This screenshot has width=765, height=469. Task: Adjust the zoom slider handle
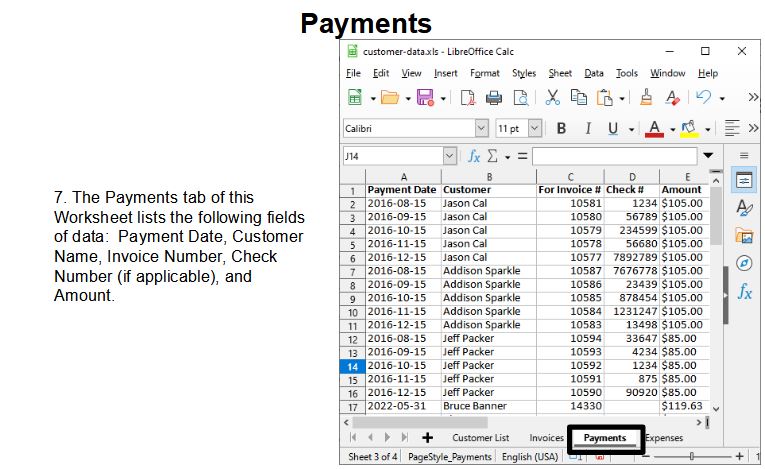691,456
